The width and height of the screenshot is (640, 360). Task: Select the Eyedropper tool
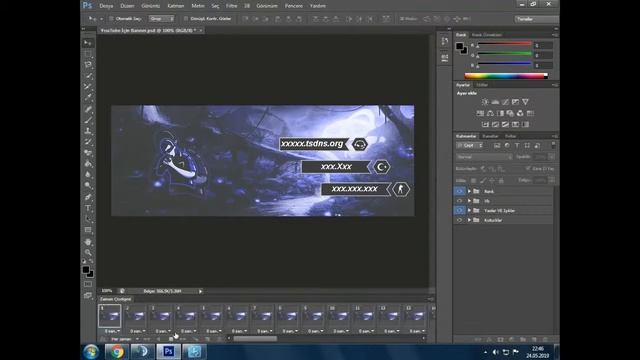pos(88,98)
